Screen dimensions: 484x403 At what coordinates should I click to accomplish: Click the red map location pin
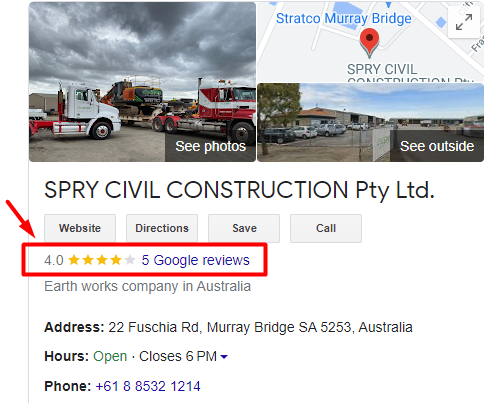(x=369, y=42)
